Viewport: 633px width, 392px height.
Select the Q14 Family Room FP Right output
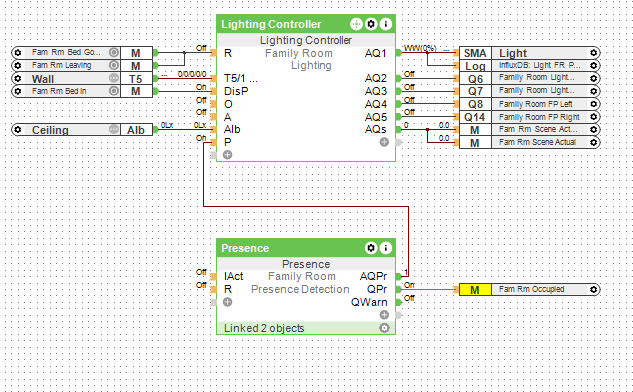point(529,117)
